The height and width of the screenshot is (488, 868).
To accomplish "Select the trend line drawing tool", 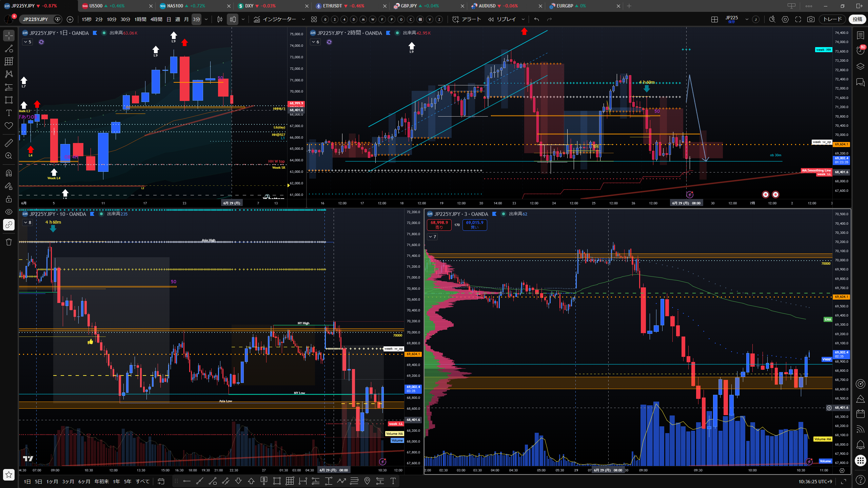I will tap(9, 48).
